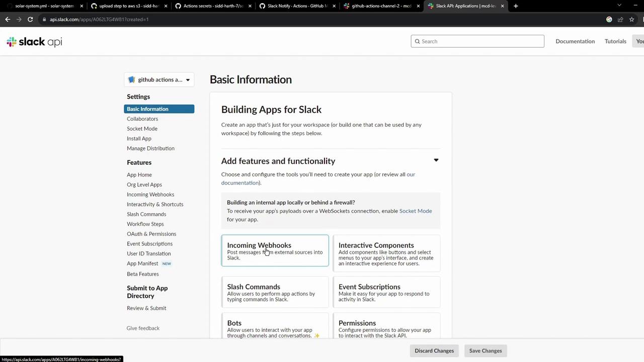
Task: Open Beta Features
Action: pos(143,274)
